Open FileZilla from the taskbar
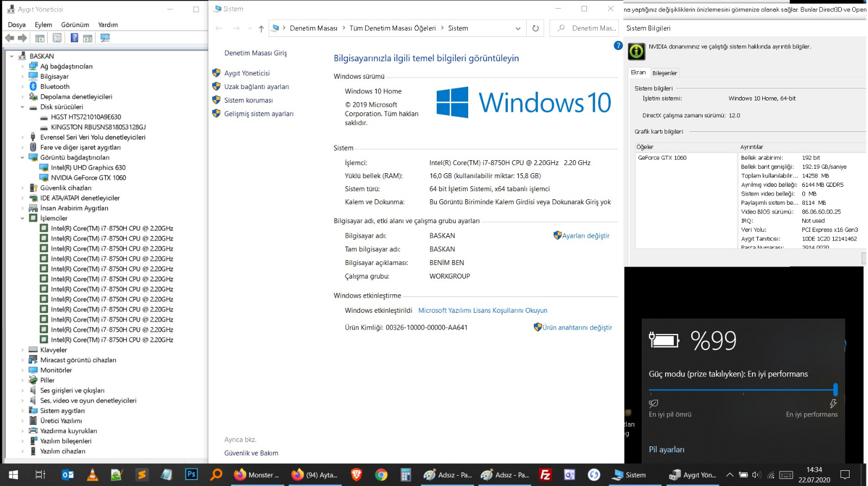868x486 pixels. coord(545,475)
